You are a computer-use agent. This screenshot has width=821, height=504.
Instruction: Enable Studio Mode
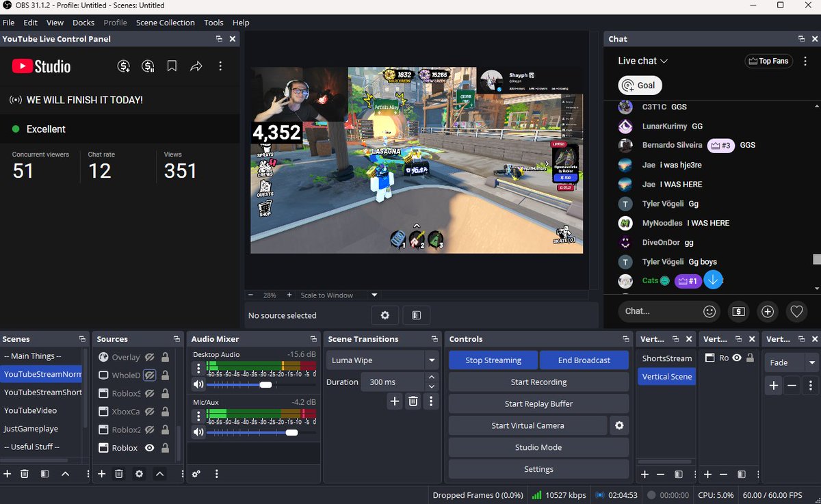[x=538, y=447]
